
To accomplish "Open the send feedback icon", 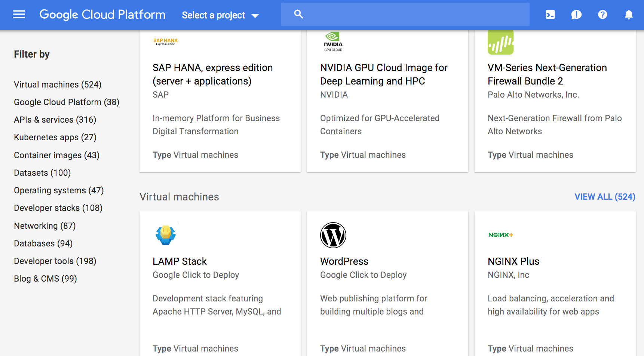I will 576,15.
